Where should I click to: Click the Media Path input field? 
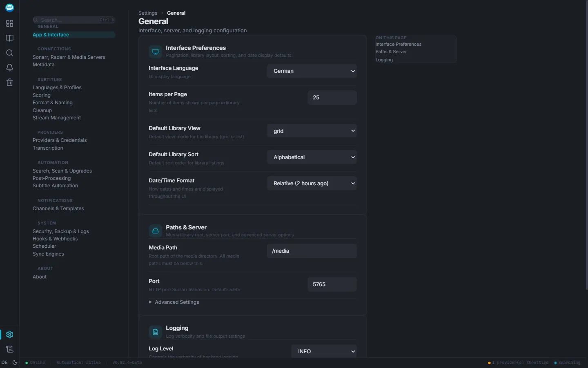(312, 251)
